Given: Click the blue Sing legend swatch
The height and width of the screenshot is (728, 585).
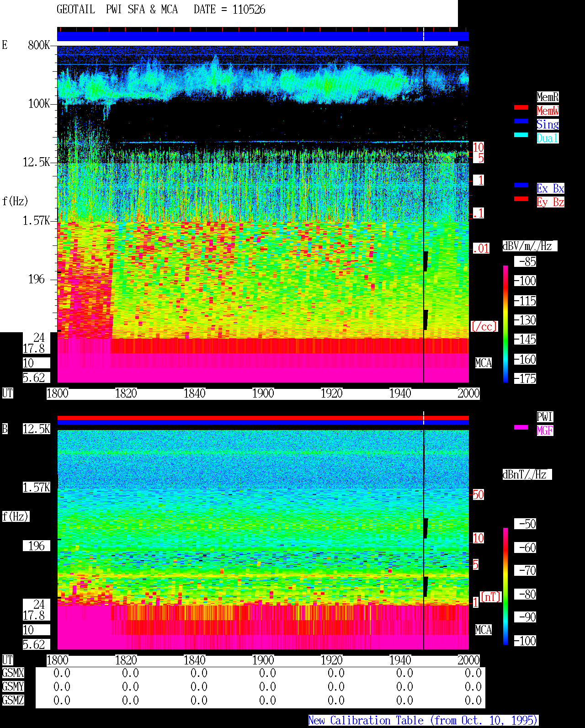Looking at the screenshot, I should (x=521, y=121).
